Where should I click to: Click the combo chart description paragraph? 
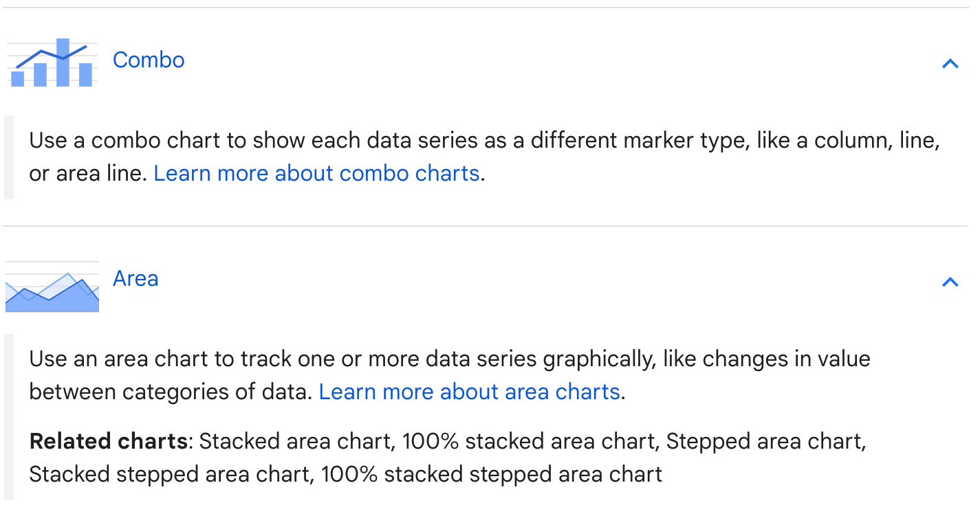(484, 157)
